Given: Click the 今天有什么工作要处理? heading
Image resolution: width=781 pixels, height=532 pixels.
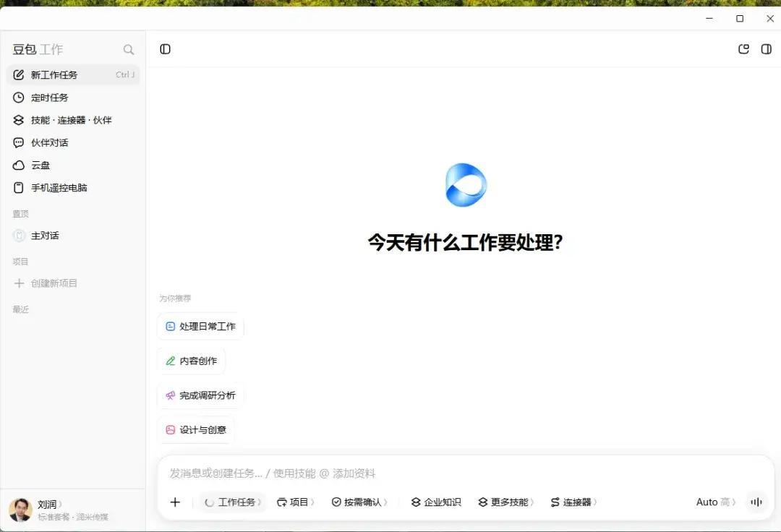Looking at the screenshot, I should (465, 243).
